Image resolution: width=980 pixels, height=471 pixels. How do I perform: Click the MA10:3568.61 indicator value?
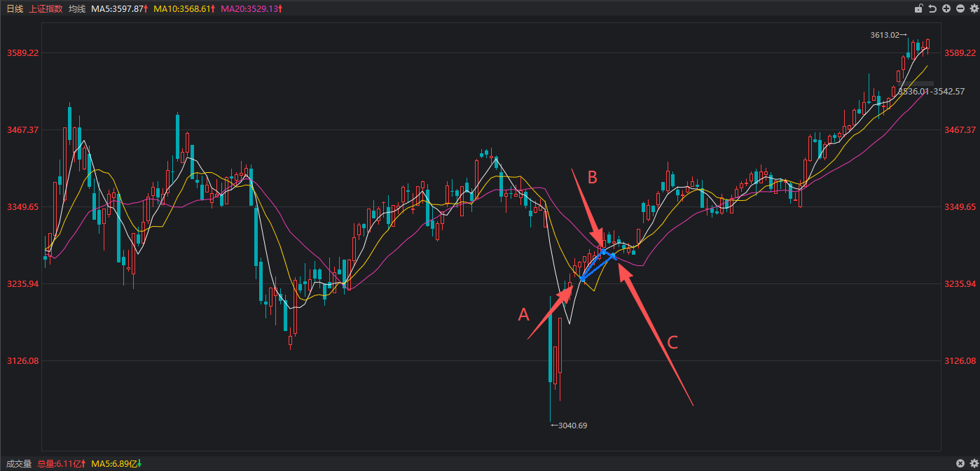[x=184, y=9]
